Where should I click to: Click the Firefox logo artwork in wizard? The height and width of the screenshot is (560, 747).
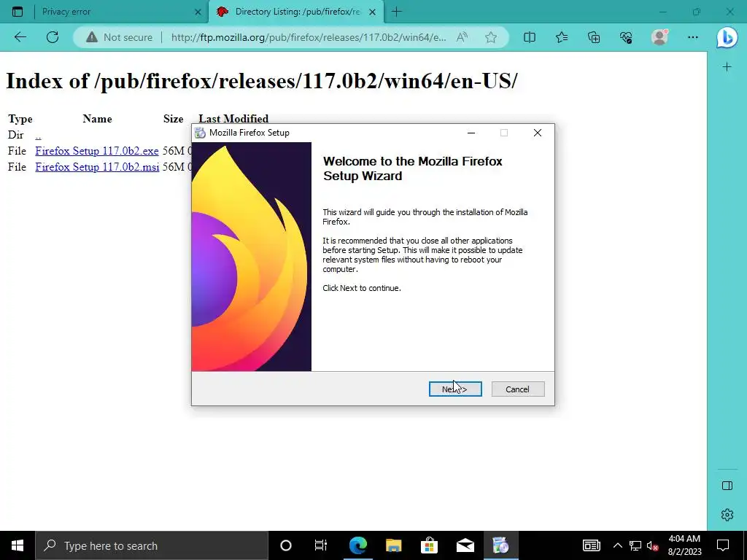[x=252, y=257]
